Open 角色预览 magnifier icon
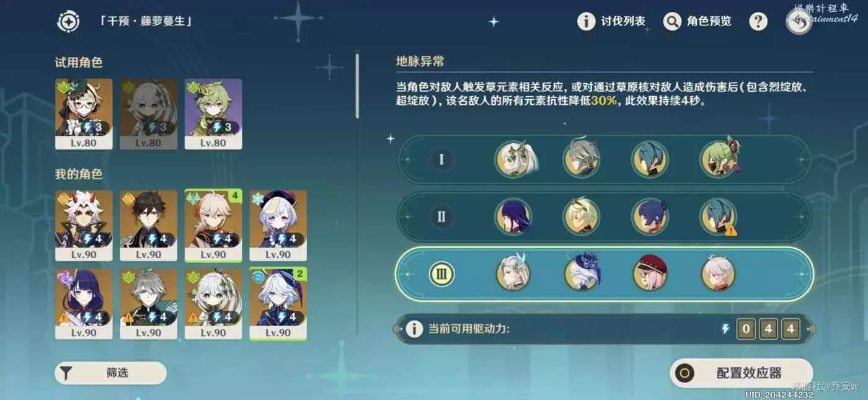 (x=672, y=22)
